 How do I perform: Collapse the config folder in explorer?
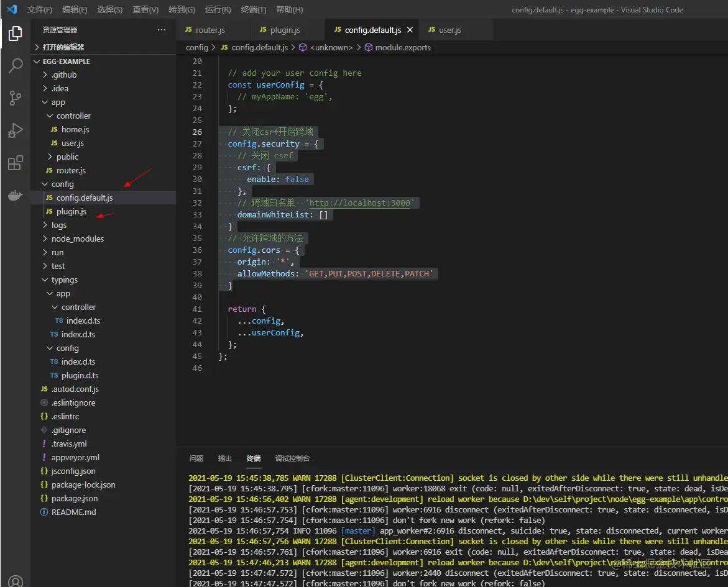[x=62, y=184]
